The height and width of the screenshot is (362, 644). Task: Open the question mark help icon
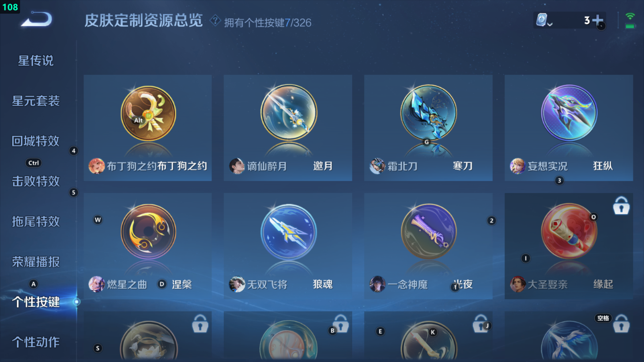coord(215,20)
